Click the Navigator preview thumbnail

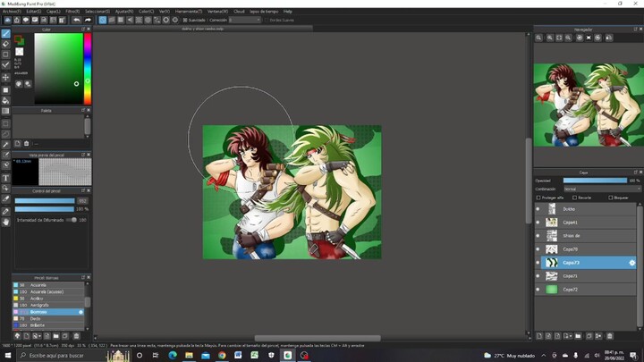(589, 105)
